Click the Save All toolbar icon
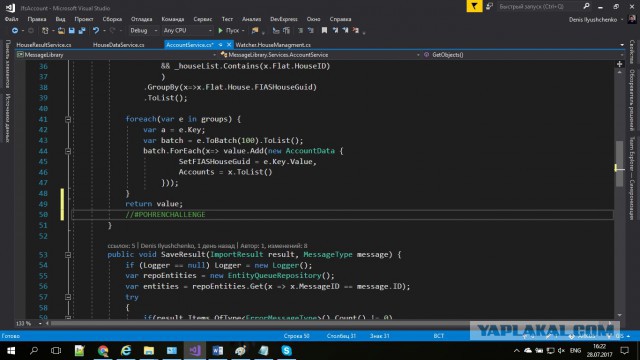Image resolution: width=640 pixels, height=360 pixels. 82,31
